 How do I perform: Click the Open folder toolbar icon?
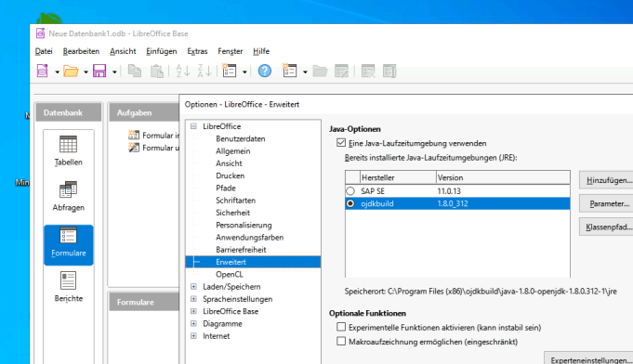(71, 71)
